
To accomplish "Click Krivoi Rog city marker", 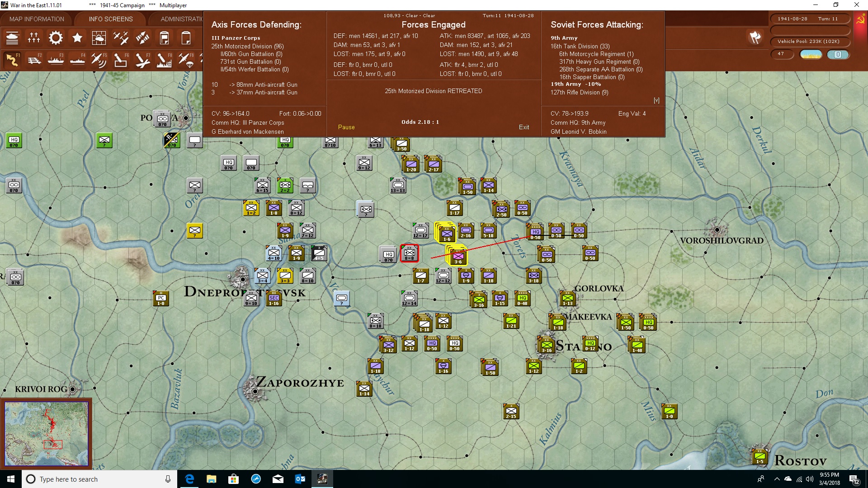I will pyautogui.click(x=72, y=389).
